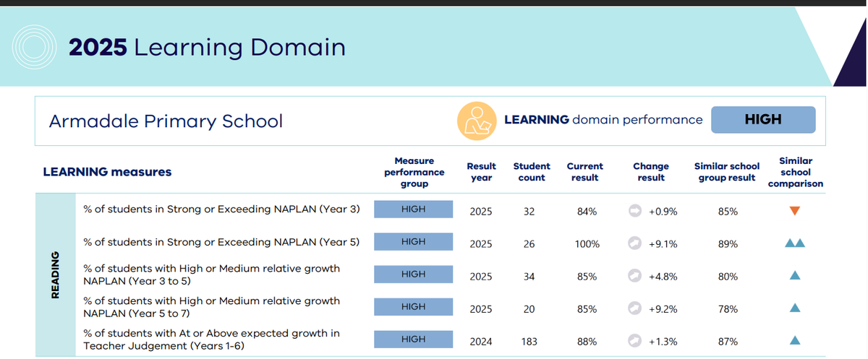Image resolution: width=868 pixels, height=359 pixels.
Task: Click HIGH badge for Teacher Judgement row
Action: pyautogui.click(x=413, y=339)
